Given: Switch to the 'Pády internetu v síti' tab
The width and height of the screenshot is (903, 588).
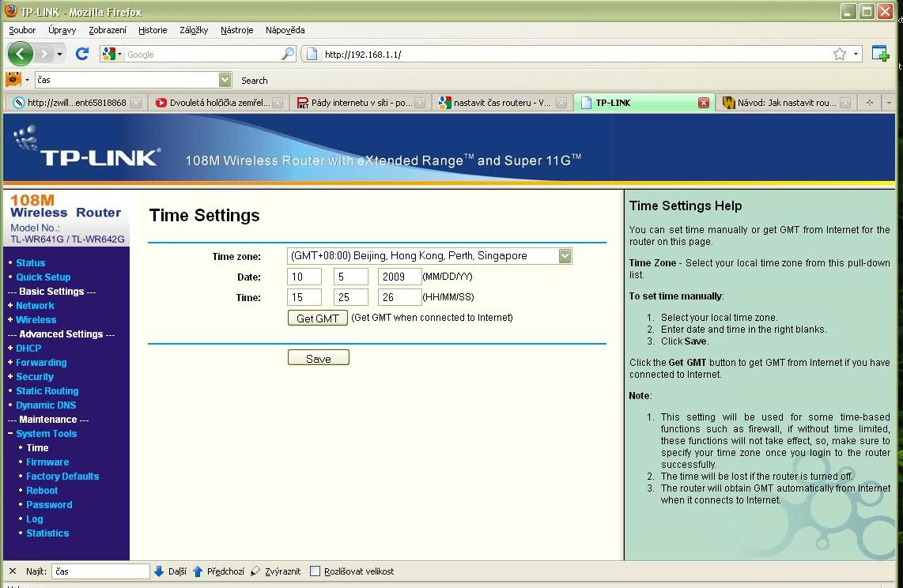Looking at the screenshot, I should click(361, 103).
